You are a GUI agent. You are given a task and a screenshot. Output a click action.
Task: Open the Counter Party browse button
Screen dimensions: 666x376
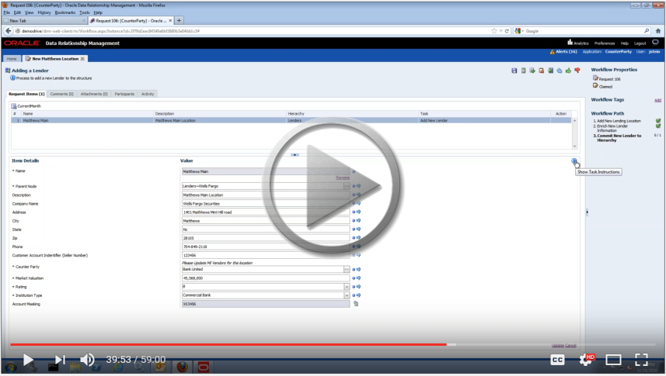[347, 269]
